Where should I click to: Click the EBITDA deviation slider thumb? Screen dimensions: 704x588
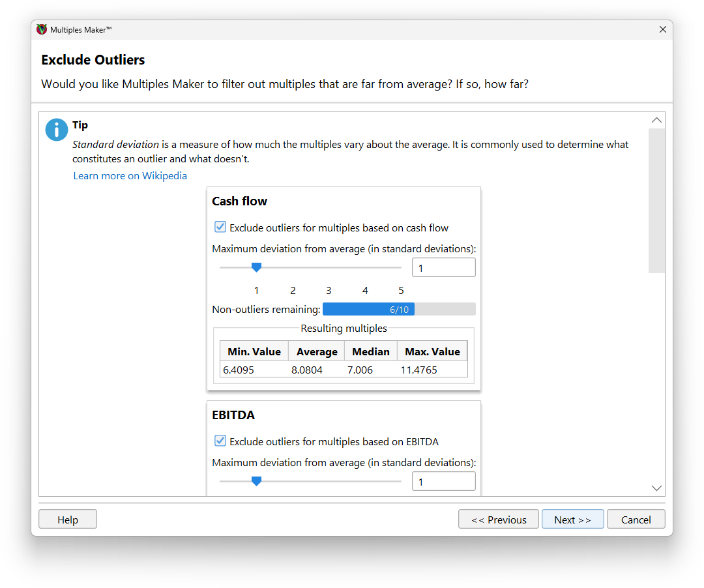point(256,481)
